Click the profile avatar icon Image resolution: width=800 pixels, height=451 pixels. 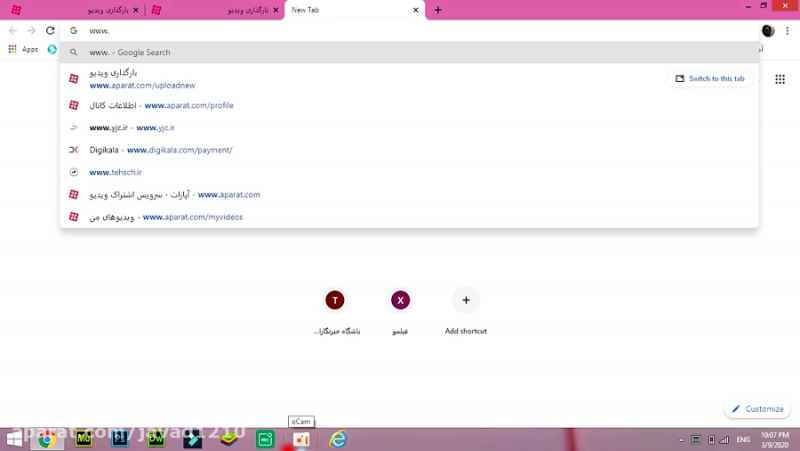coord(767,31)
